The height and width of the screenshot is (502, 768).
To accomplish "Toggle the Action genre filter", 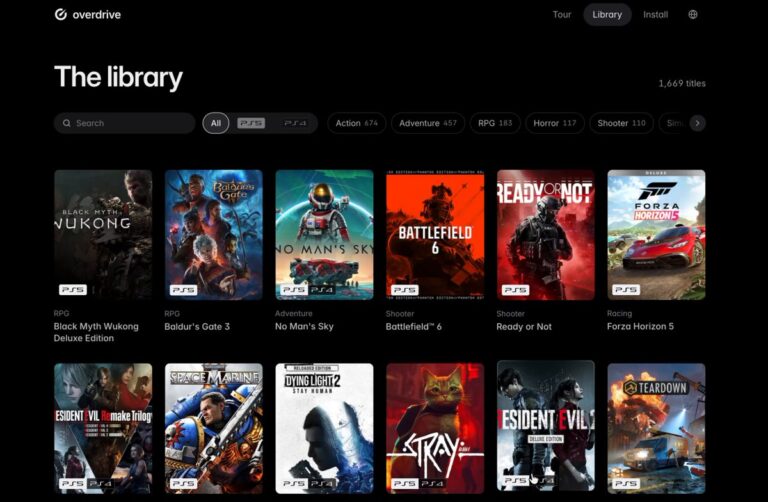I will pos(357,123).
